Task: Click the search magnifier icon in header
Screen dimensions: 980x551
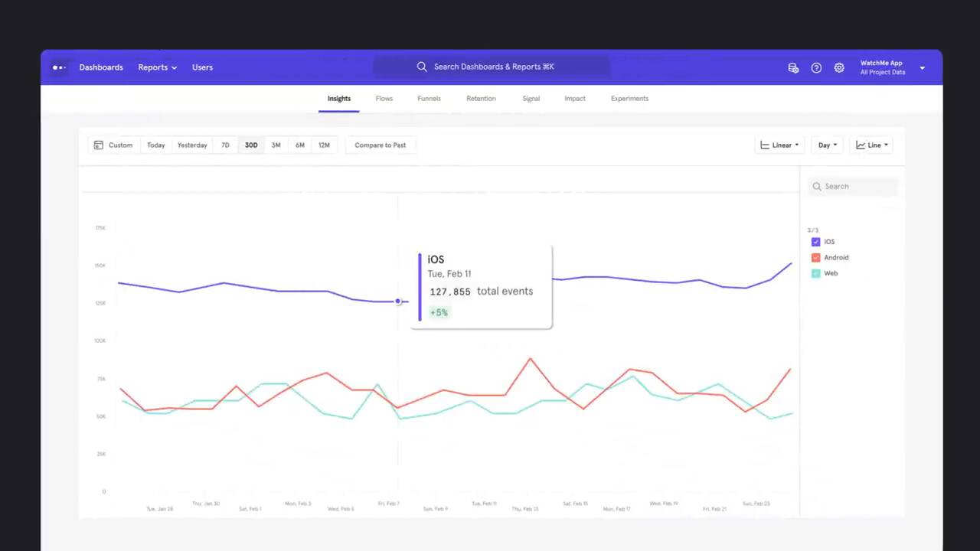Action: 422,67
